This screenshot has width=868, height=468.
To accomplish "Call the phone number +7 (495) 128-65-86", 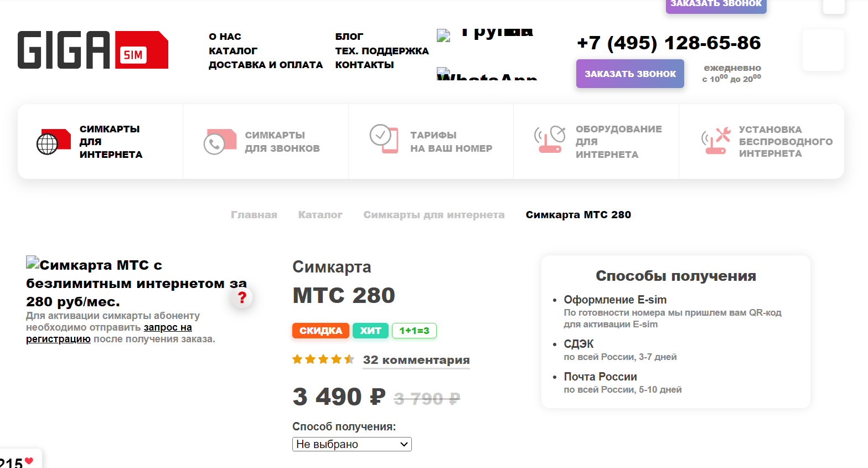I will coord(669,43).
